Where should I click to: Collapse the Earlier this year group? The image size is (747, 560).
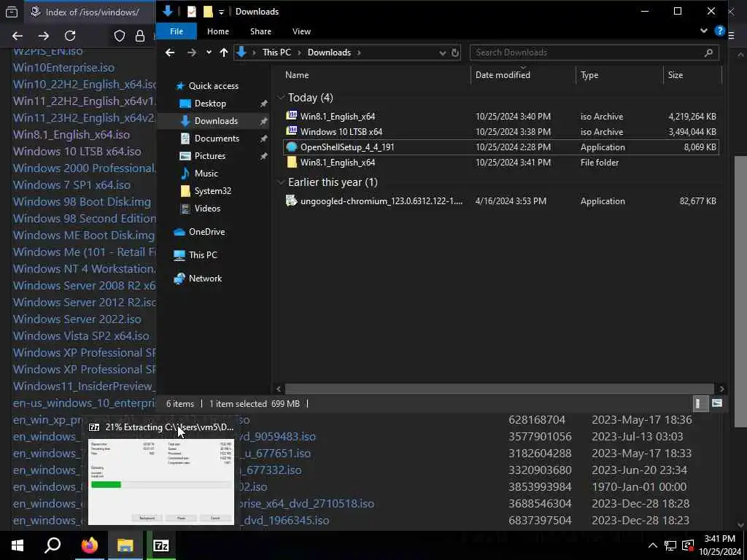(281, 182)
